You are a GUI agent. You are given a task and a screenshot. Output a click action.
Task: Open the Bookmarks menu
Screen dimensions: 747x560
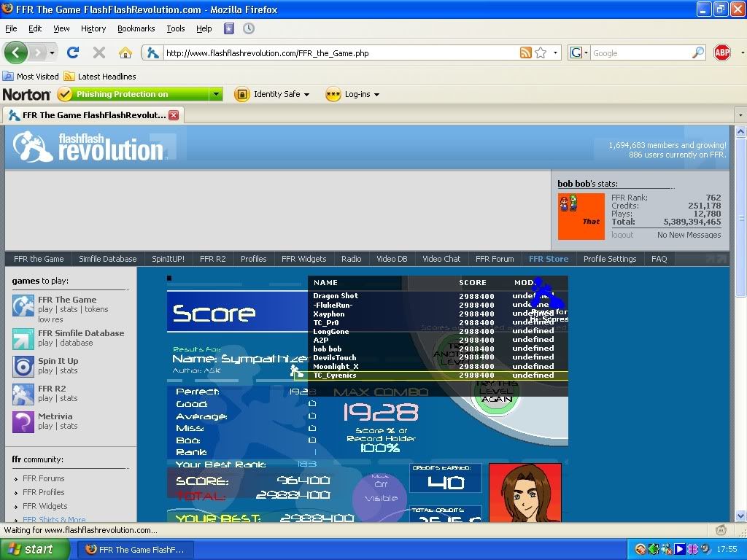pos(136,28)
